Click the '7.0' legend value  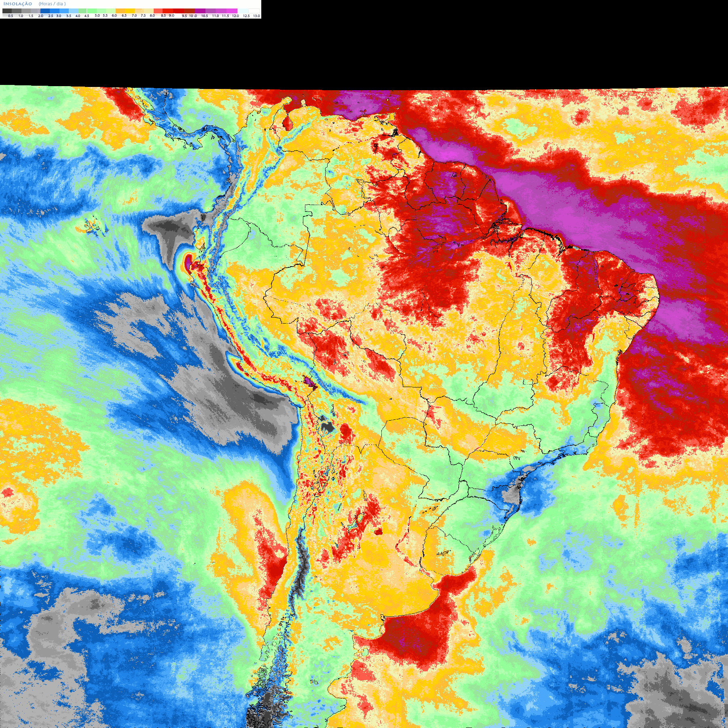[134, 15]
